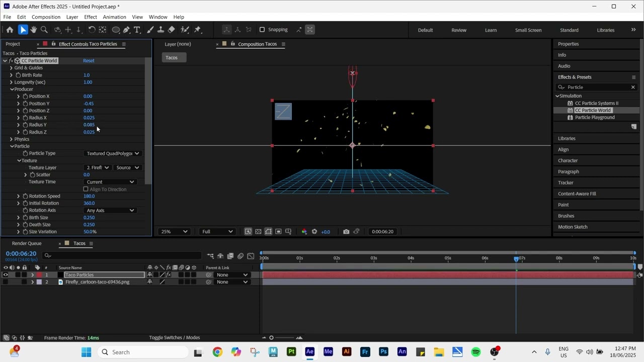Select the Zoom tool
Image resolution: width=644 pixels, height=362 pixels.
tap(44, 30)
